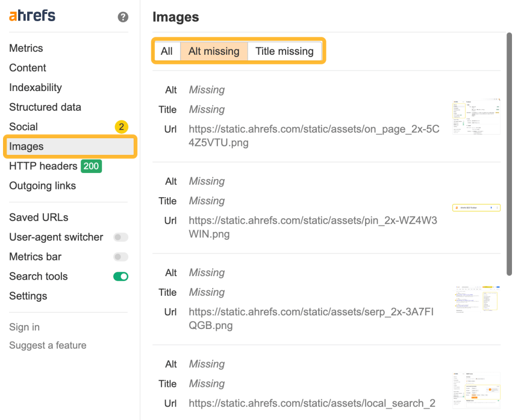This screenshot has width=515, height=420.
Task: Open the help question mark icon
Action: pyautogui.click(x=123, y=17)
